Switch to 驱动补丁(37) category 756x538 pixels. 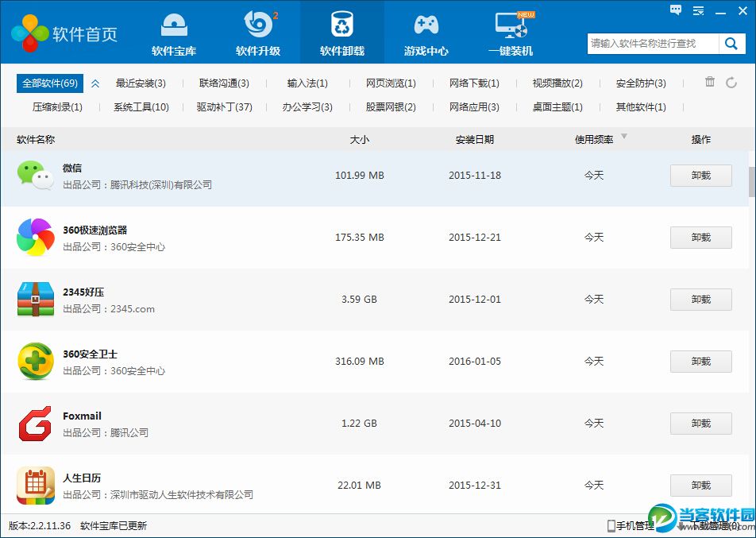pyautogui.click(x=225, y=107)
